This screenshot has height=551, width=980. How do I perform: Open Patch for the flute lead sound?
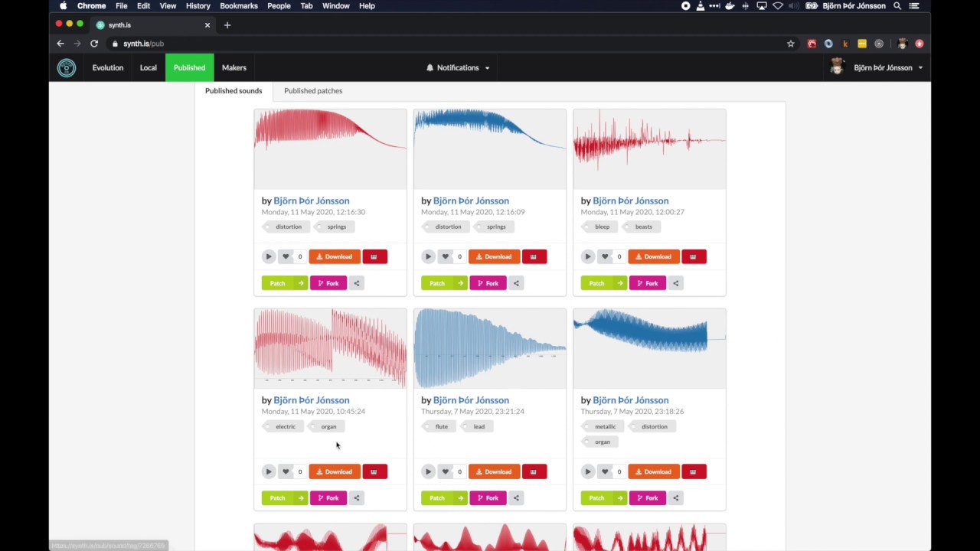[444, 498]
